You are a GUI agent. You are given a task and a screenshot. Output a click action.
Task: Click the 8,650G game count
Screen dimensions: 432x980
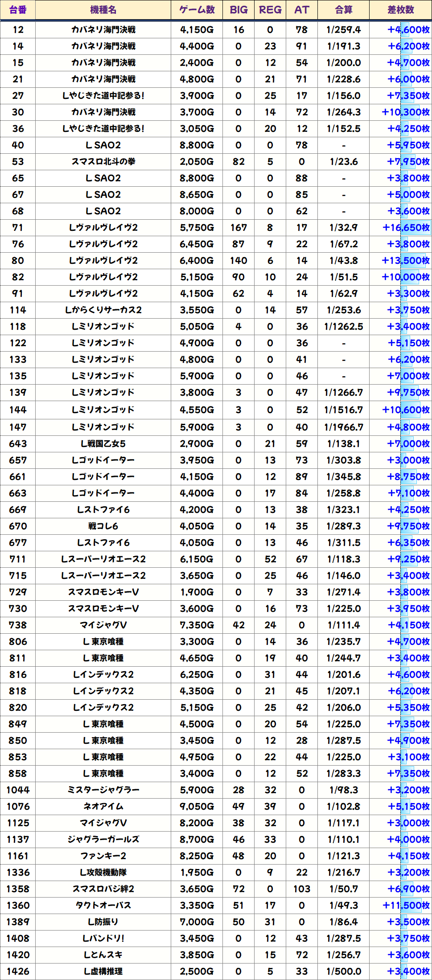197,195
